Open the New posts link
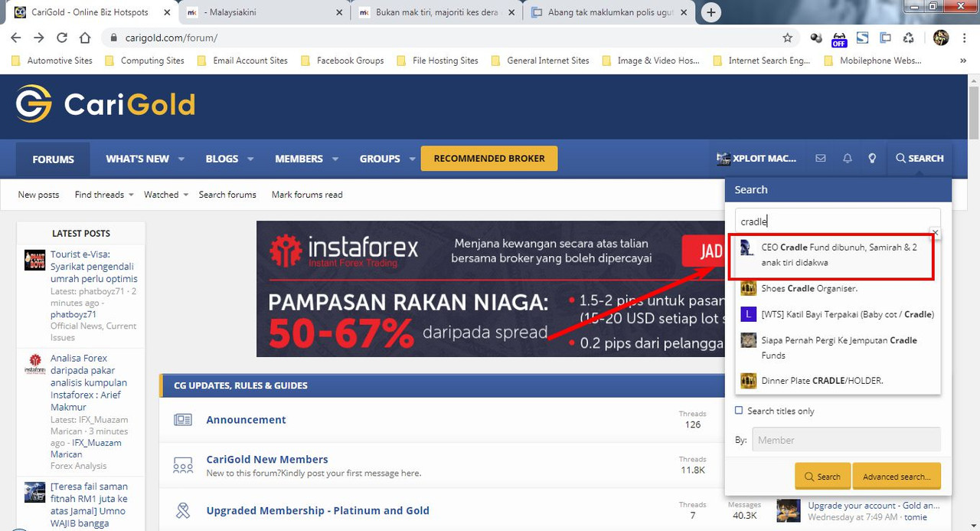Viewport: 980px width, 531px height. (38, 195)
